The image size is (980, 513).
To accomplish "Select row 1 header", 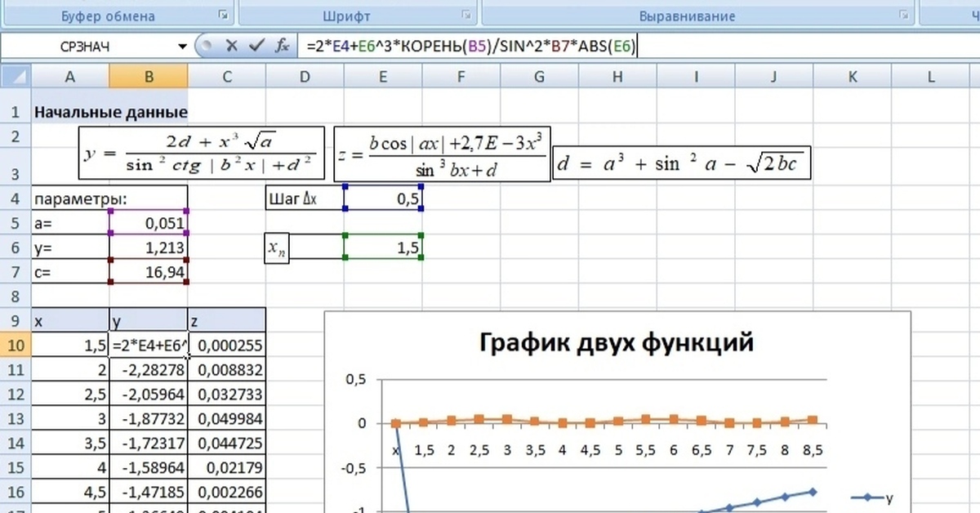I will coord(16,112).
